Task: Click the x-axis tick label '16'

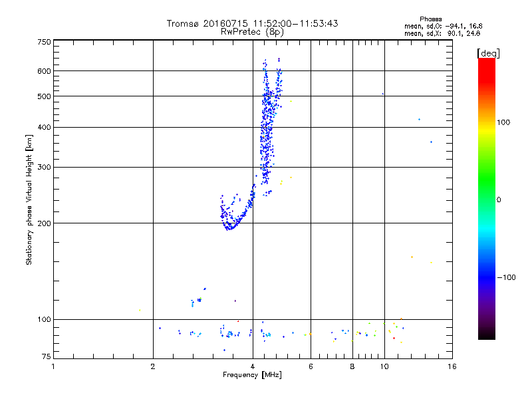Action: [x=452, y=366]
